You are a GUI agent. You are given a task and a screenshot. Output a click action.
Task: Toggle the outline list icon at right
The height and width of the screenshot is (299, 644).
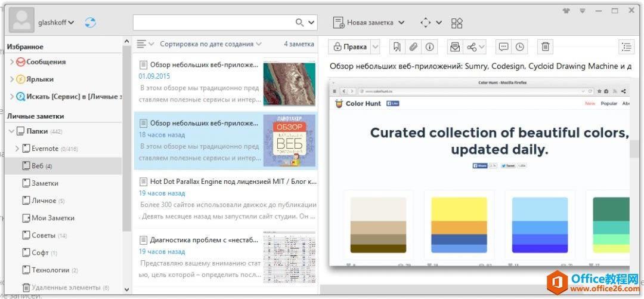626,47
